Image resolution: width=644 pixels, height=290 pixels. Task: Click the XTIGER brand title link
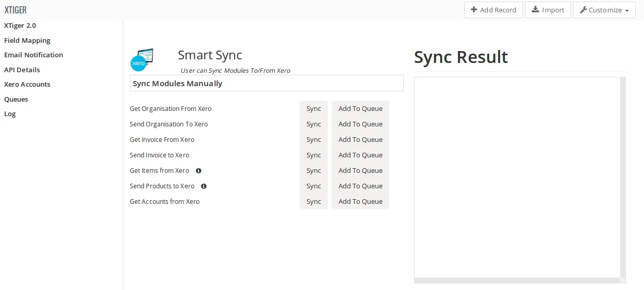(16, 10)
